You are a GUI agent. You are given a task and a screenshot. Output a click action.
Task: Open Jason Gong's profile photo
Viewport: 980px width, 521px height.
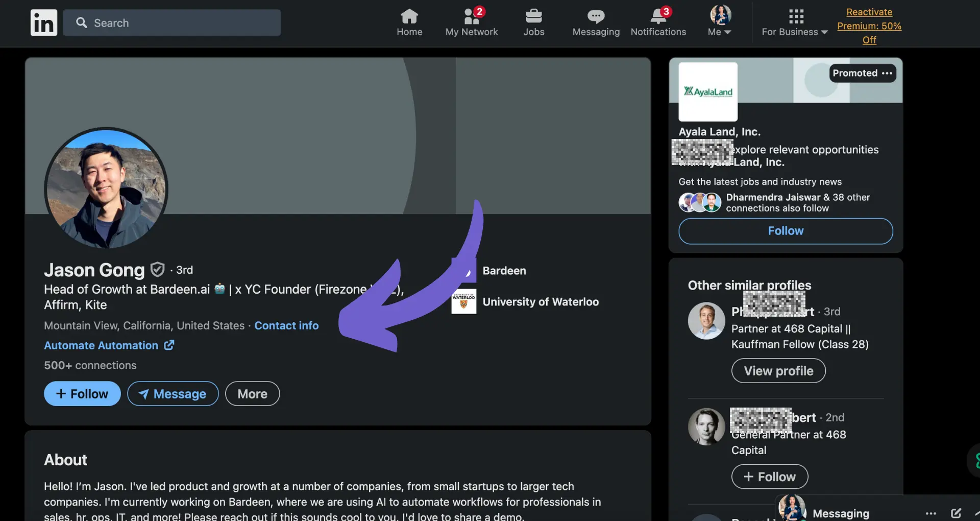(x=106, y=188)
